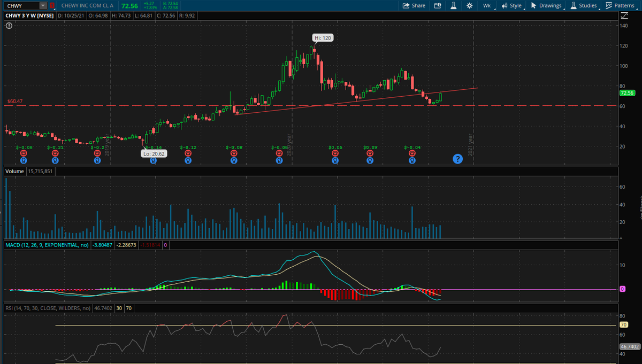Open chart settings gear icon
The image size is (642, 364).
pyautogui.click(x=469, y=5)
